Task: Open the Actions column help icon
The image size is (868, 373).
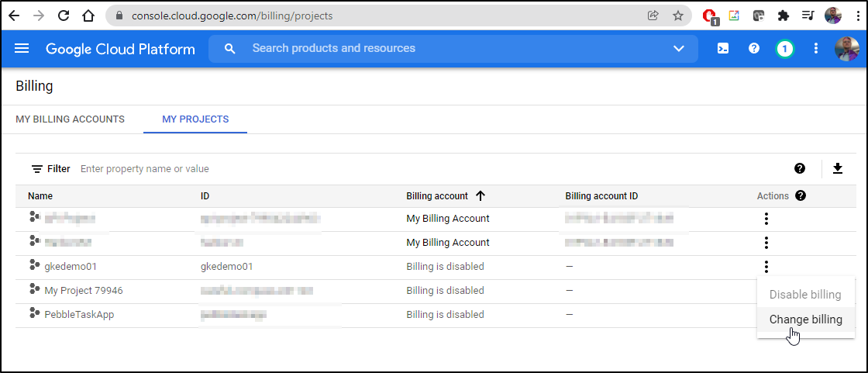Action: [x=800, y=195]
